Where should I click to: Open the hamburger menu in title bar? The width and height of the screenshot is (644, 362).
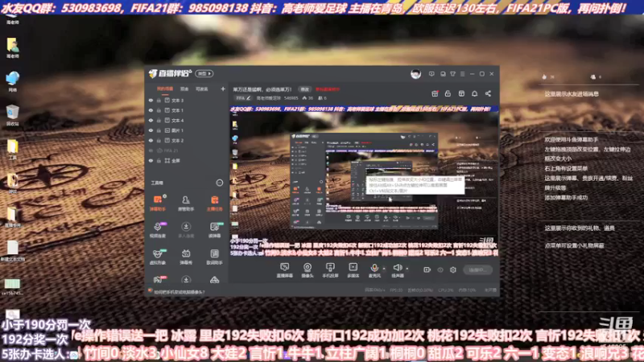pyautogui.click(x=462, y=74)
